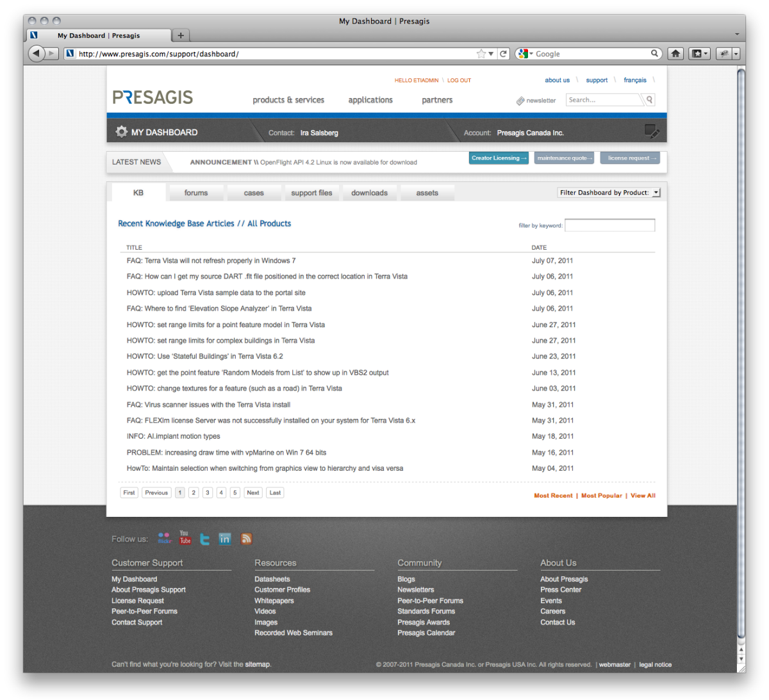Reload the page with the refresh icon

click(x=504, y=54)
